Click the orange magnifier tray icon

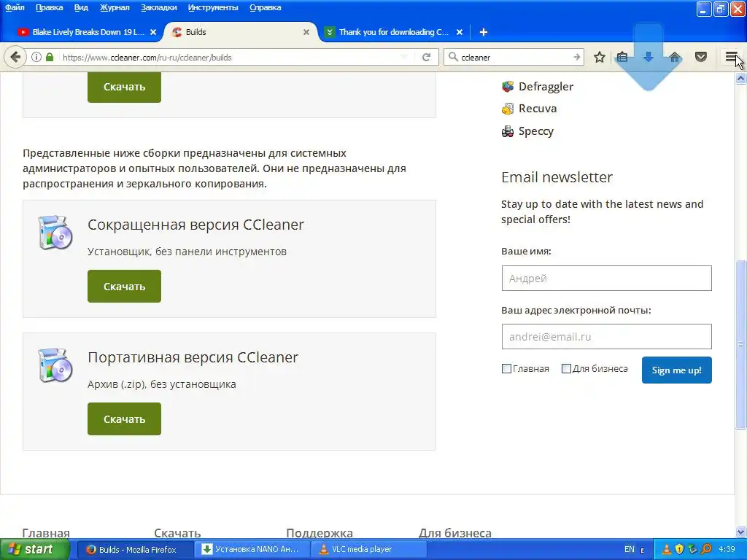coord(706,549)
